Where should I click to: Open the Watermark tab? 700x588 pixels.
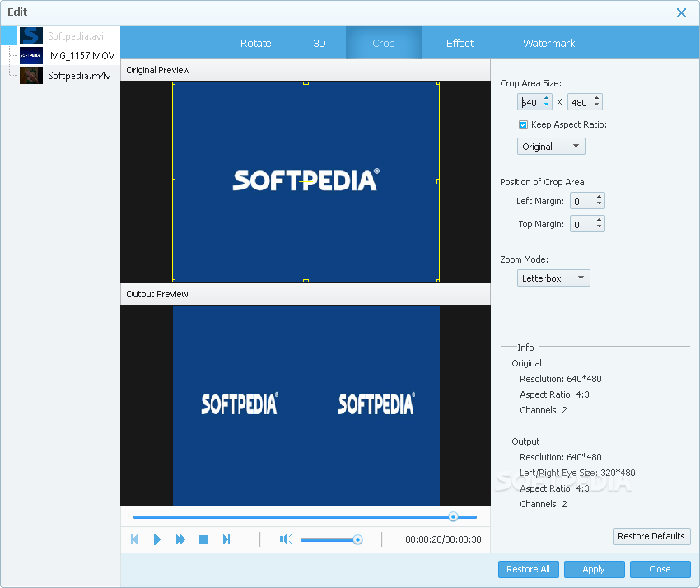click(x=548, y=44)
